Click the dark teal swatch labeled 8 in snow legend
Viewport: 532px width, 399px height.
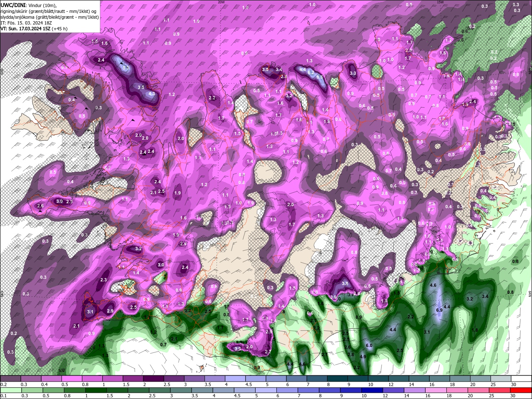[337, 379]
